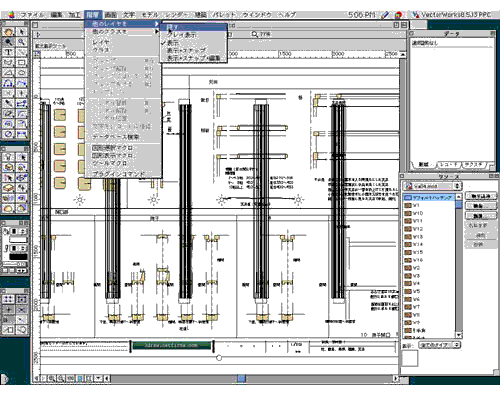Select the ellipse drawing tool
The height and width of the screenshot is (395, 500).
22,73
